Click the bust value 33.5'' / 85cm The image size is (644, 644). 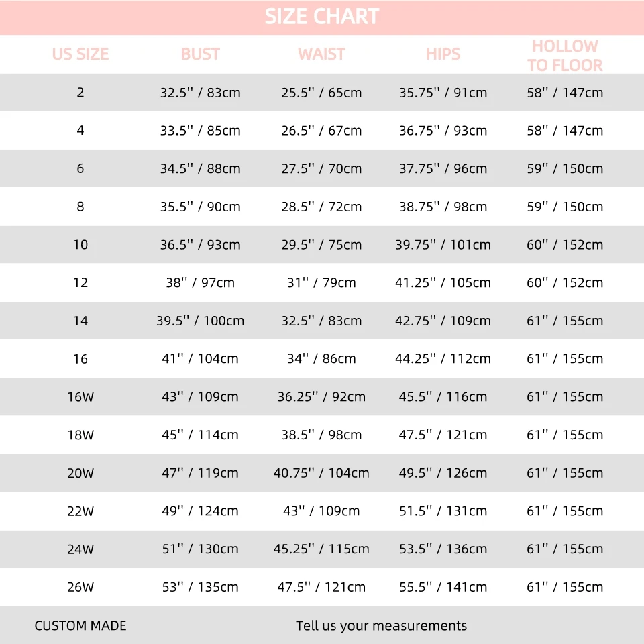point(201,131)
